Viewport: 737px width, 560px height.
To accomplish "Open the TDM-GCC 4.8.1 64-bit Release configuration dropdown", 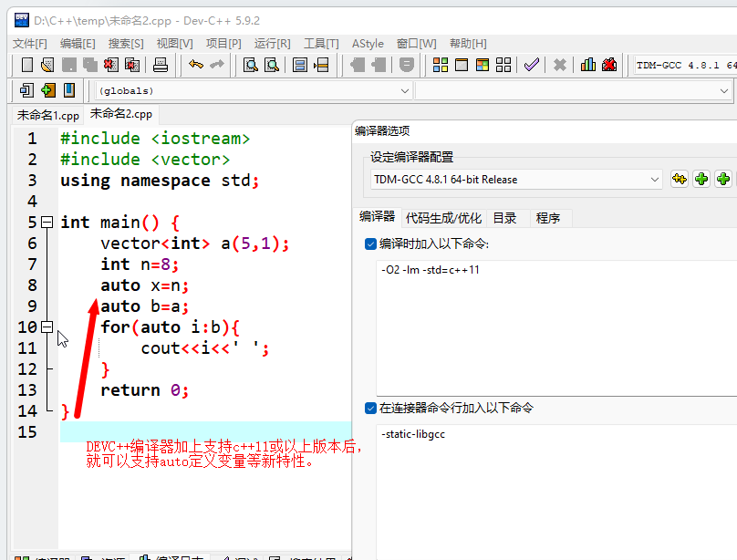I will [516, 180].
